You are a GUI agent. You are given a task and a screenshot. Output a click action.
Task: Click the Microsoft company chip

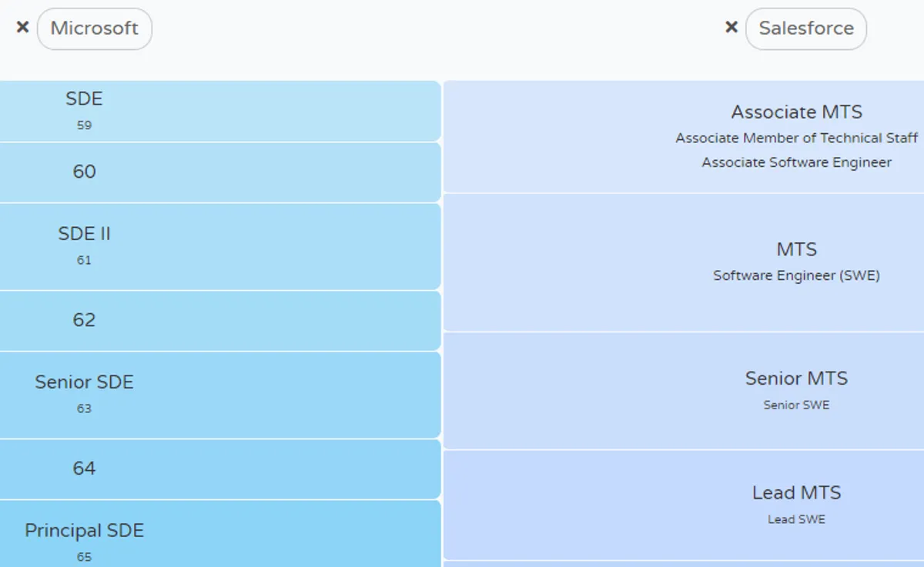tap(94, 29)
